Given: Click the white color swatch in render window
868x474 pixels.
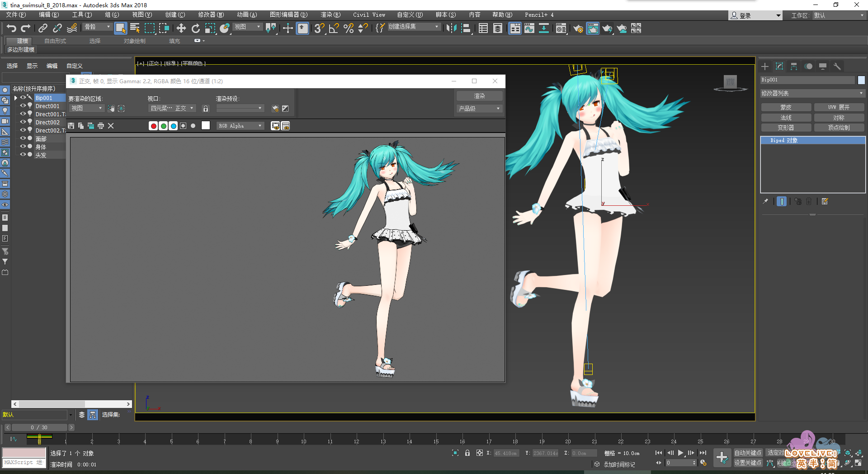Looking at the screenshot, I should 206,125.
